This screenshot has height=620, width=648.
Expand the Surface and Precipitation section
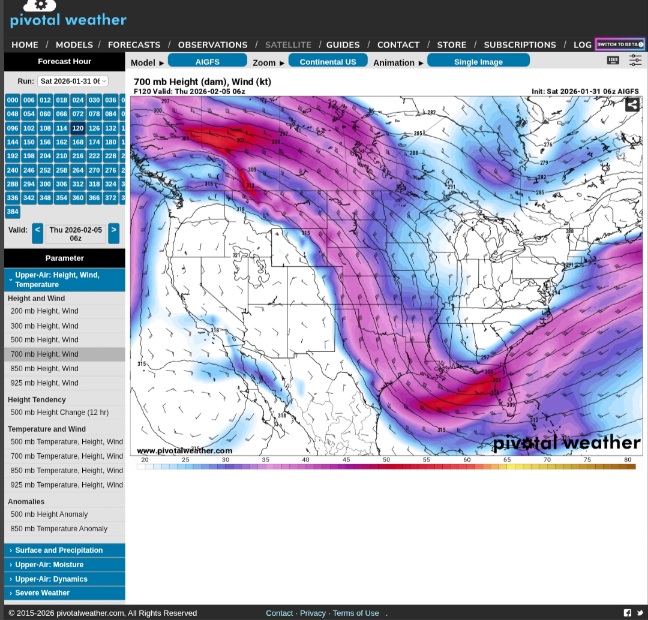[64, 550]
